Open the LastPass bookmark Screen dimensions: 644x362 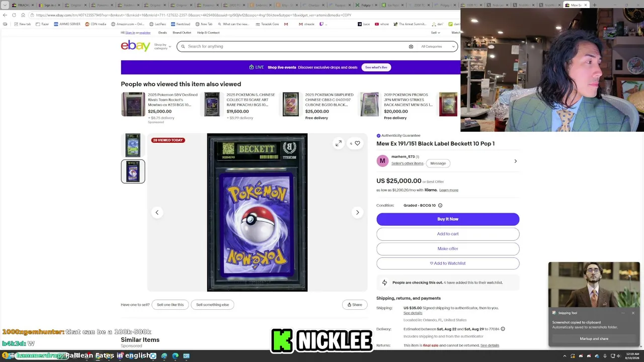point(158,24)
